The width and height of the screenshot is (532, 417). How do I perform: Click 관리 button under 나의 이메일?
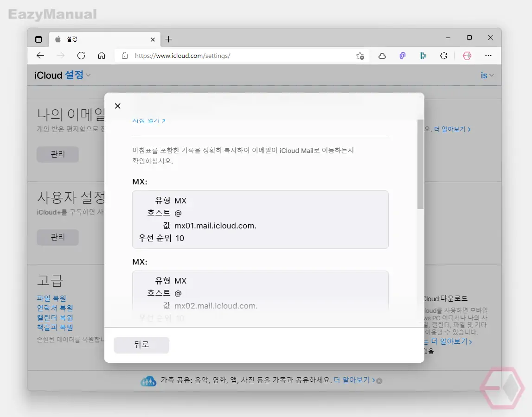point(58,154)
